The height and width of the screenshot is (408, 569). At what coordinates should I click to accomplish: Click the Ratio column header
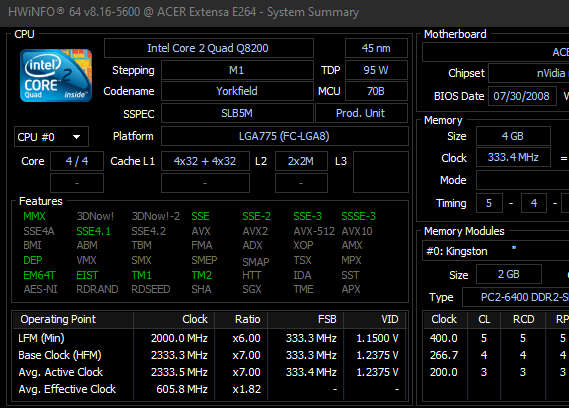[241, 319]
